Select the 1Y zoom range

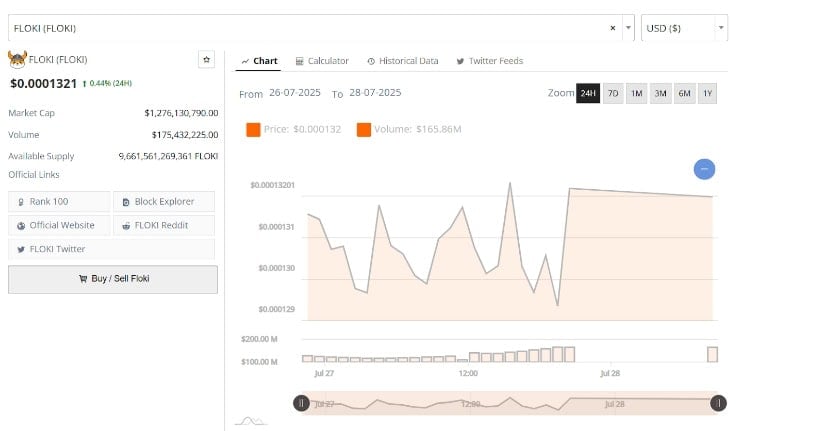[708, 93]
